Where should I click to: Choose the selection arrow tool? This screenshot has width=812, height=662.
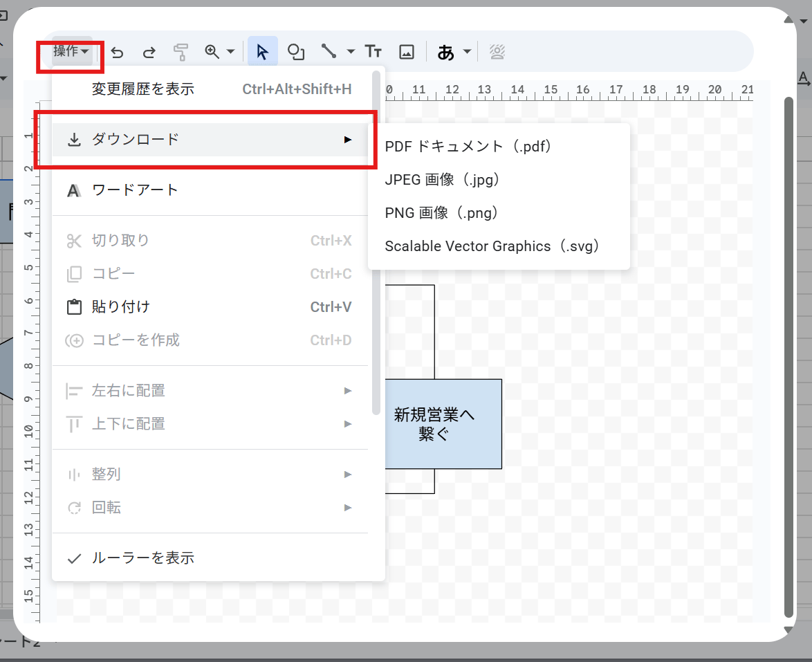pos(262,51)
